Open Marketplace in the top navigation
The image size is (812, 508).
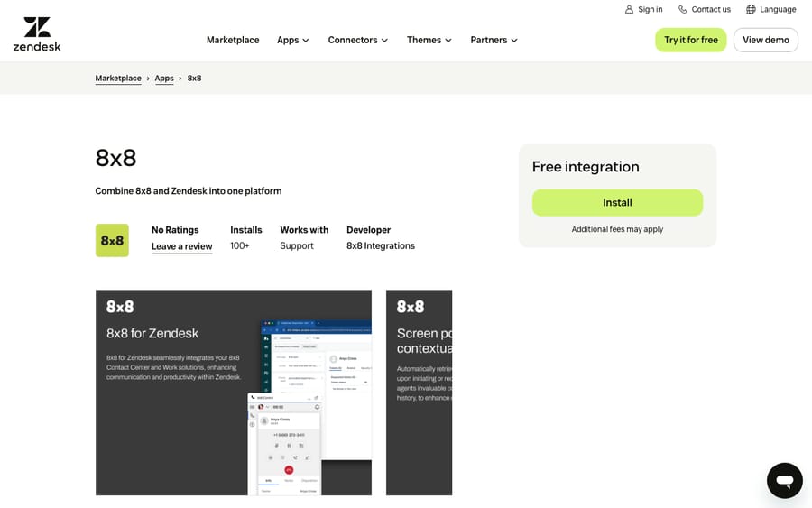pos(233,40)
